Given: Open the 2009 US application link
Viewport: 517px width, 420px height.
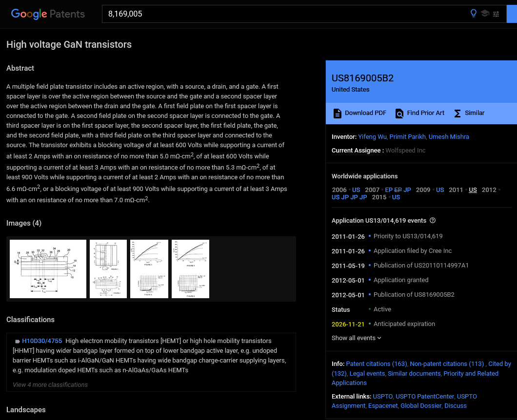Looking at the screenshot, I should (440, 190).
